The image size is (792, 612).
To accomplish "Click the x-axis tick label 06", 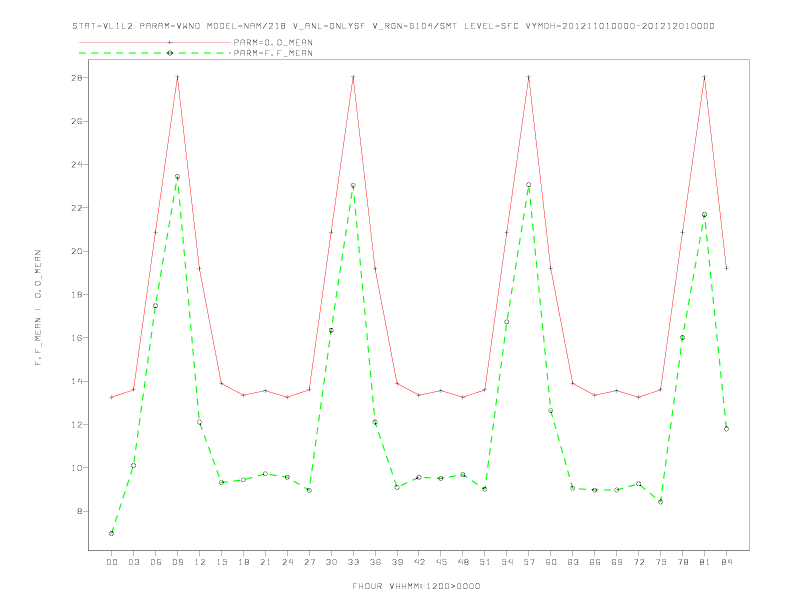I will point(156,562).
